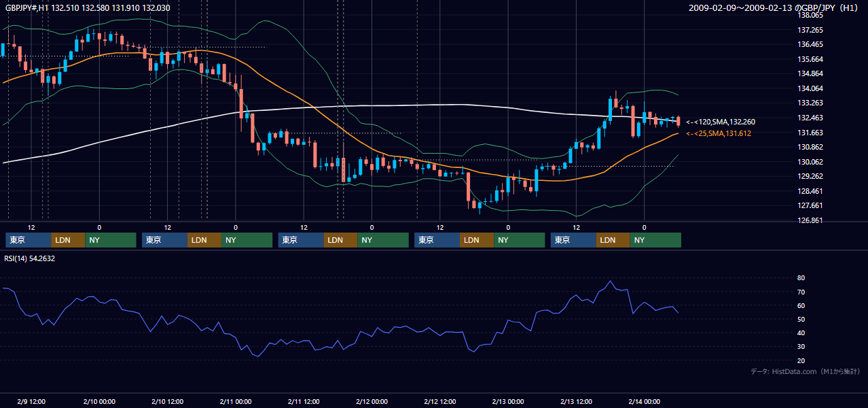Click the 120 SMA label reading 132.260
The height and width of the screenshot is (408, 868).
pos(721,122)
